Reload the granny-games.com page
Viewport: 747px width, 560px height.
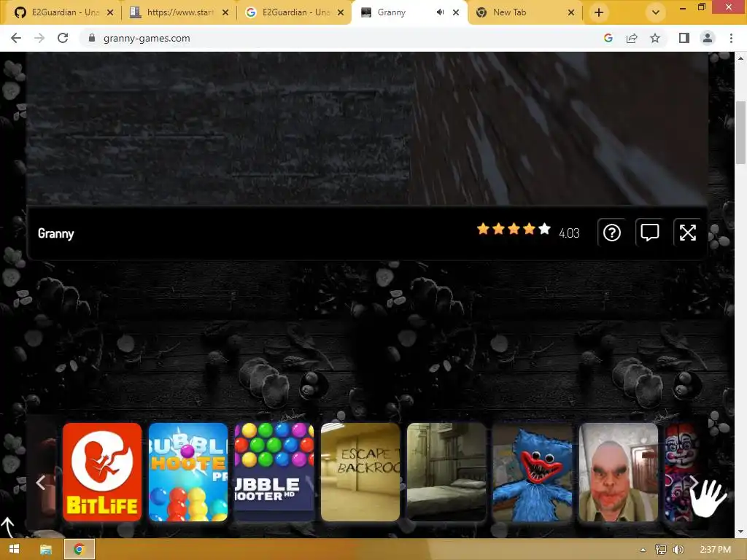click(x=63, y=38)
